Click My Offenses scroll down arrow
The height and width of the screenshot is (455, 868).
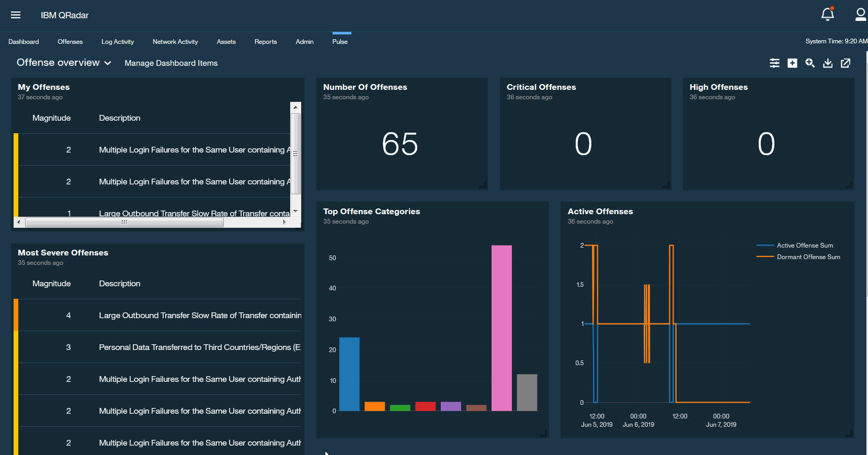pos(295,211)
